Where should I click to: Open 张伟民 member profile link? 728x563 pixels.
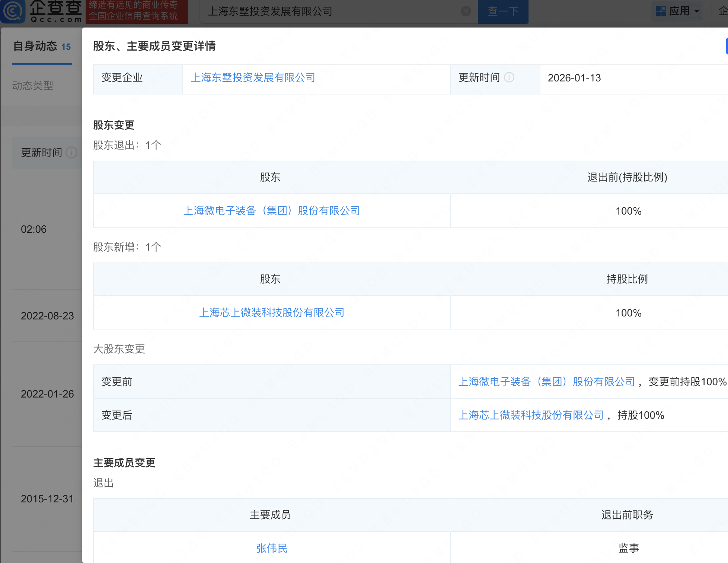(x=272, y=548)
